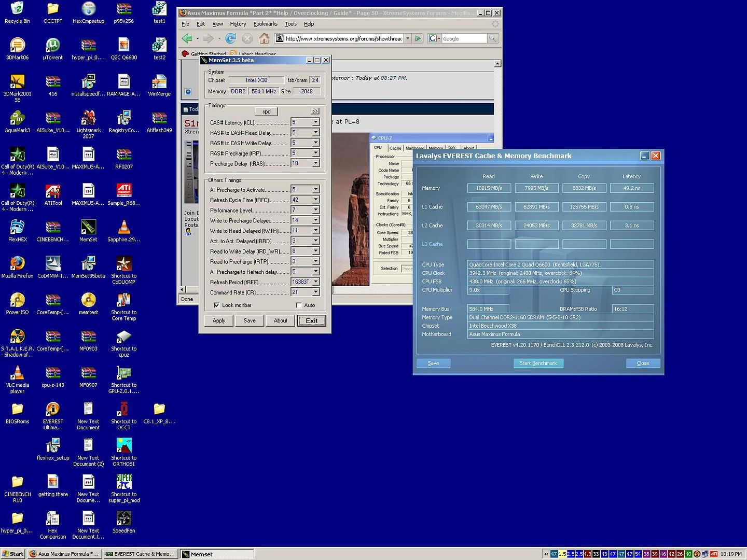The image size is (747, 560).
Task: Click the Close button in EVEREST benchmark
Action: tap(643, 363)
